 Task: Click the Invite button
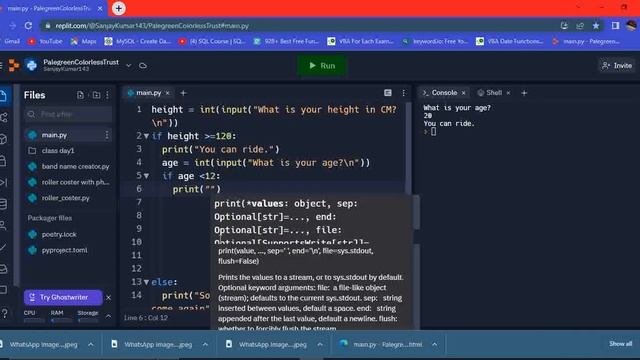click(617, 66)
